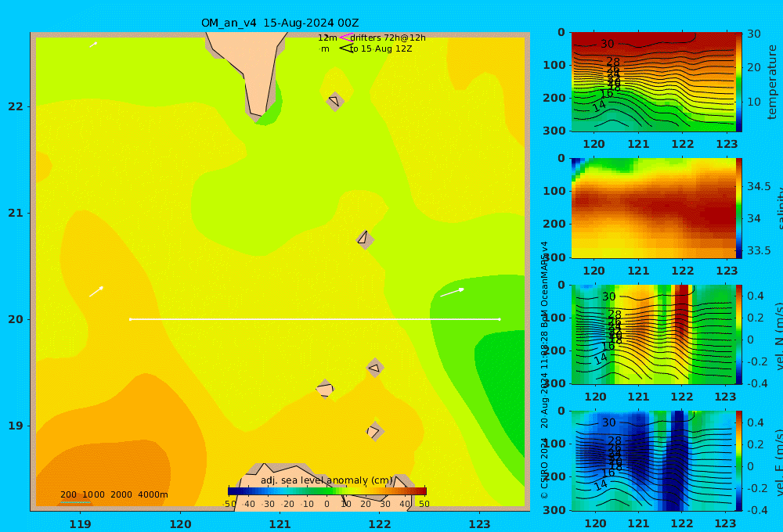Click the '12m' legend label
Screen dimensions: 783x532
click(x=327, y=38)
